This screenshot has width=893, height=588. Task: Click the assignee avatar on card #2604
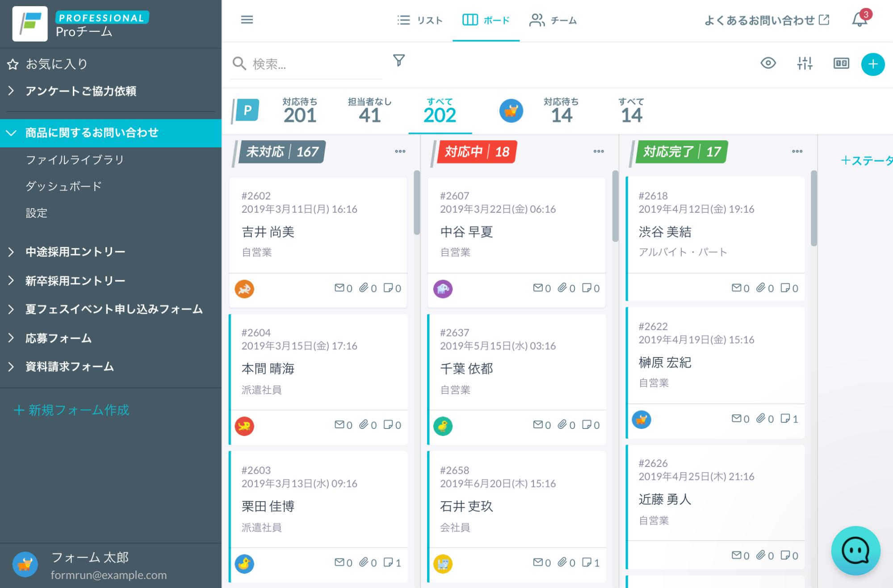coord(244,426)
